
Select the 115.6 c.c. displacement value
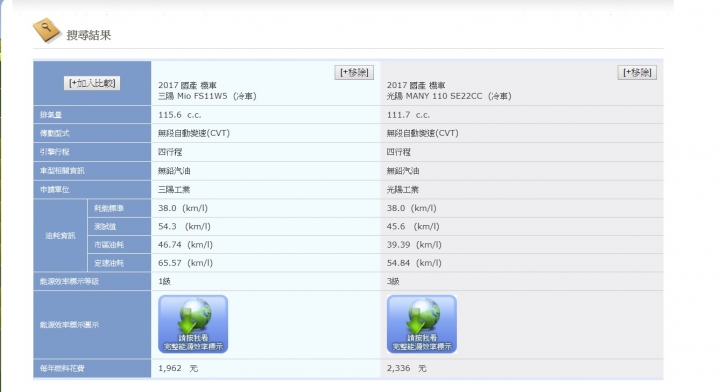pyautogui.click(x=180, y=115)
